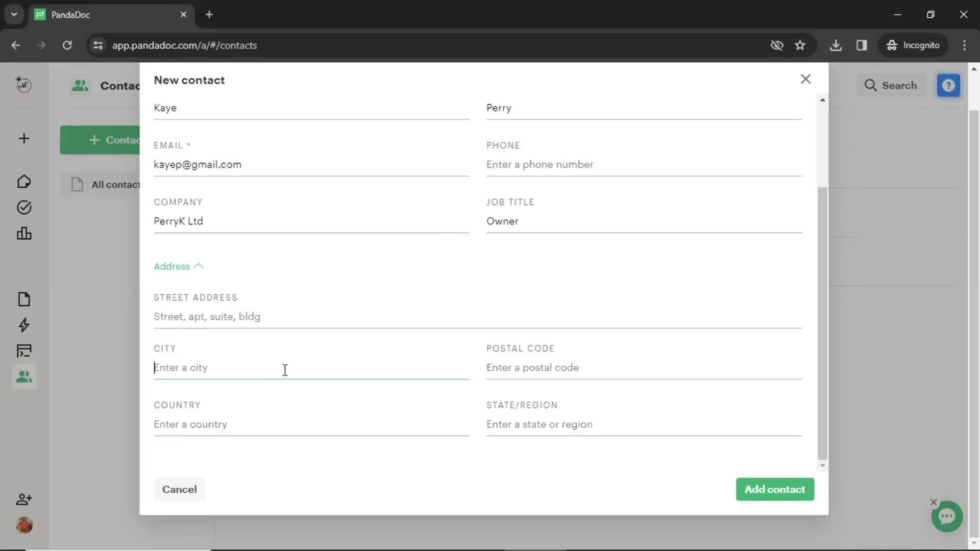980x551 pixels.
Task: Open the notifications/lightning icon in sidebar
Action: [23, 325]
